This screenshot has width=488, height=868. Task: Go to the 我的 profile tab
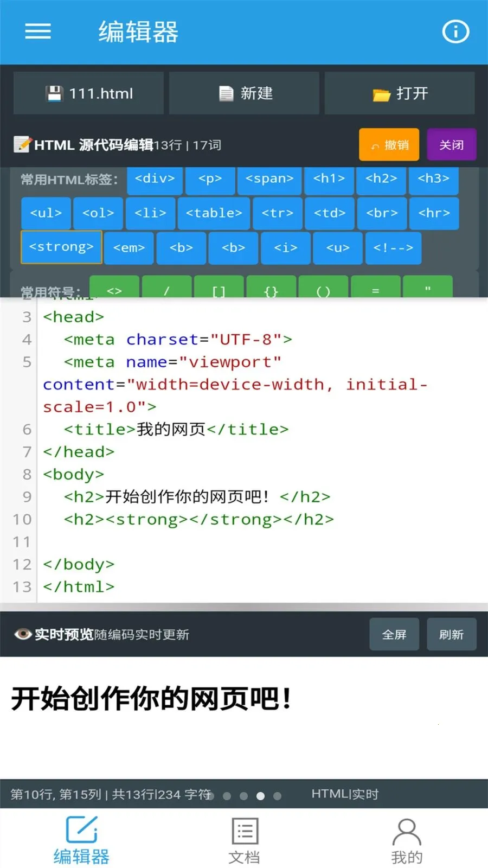coord(407,841)
